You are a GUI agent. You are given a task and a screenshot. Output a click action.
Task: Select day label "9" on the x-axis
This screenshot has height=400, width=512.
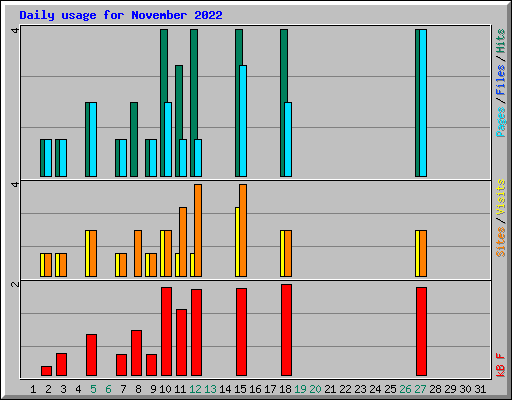pyautogui.click(x=153, y=389)
